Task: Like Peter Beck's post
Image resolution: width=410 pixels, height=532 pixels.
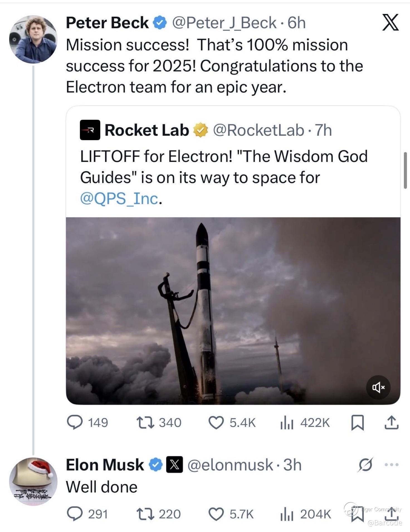Action: click(216, 422)
